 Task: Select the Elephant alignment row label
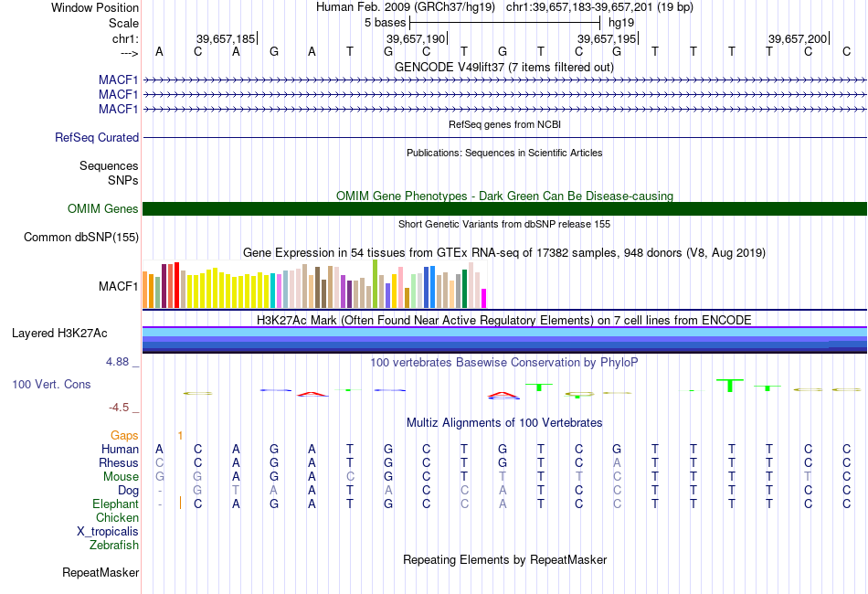pyautogui.click(x=115, y=504)
